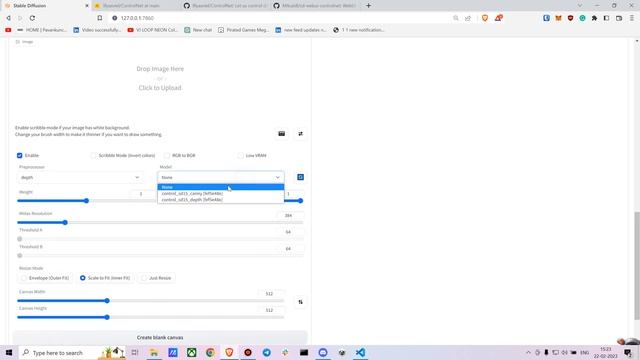Switch to the Stable Diffusion browser tab
This screenshot has width=640, height=360.
click(46, 6)
